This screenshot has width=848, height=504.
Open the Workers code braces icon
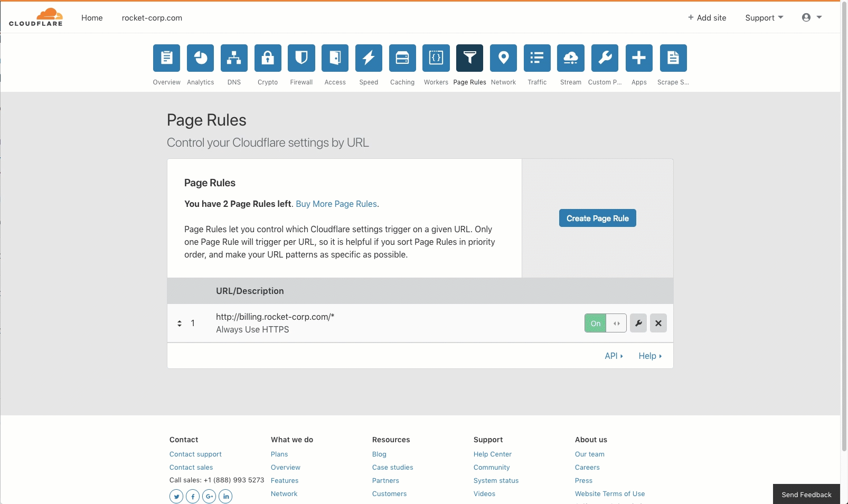436,58
